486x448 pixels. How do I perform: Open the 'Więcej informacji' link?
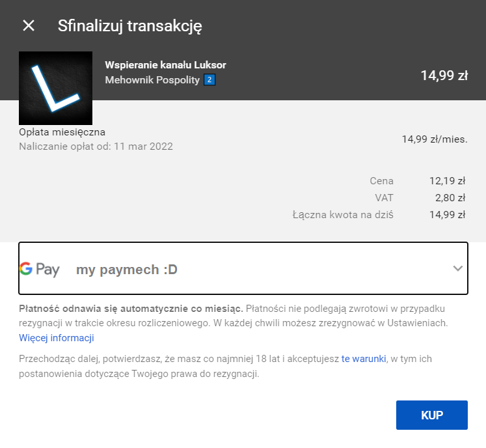[57, 338]
